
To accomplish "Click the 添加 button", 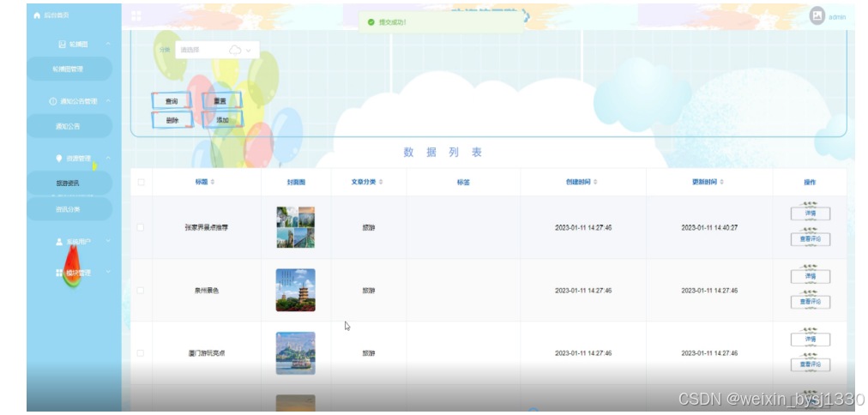I will click(x=222, y=120).
